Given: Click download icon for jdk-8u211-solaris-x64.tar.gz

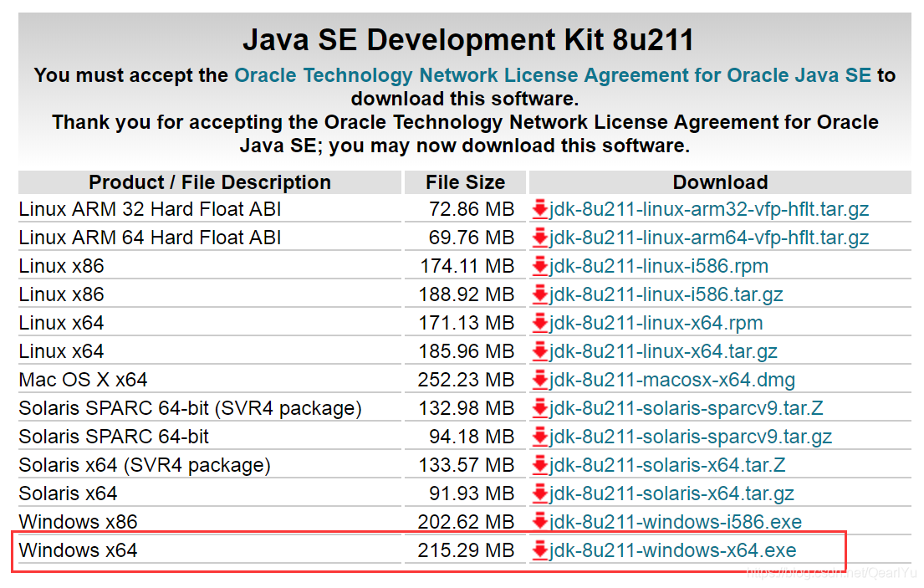Looking at the screenshot, I should (x=540, y=493).
